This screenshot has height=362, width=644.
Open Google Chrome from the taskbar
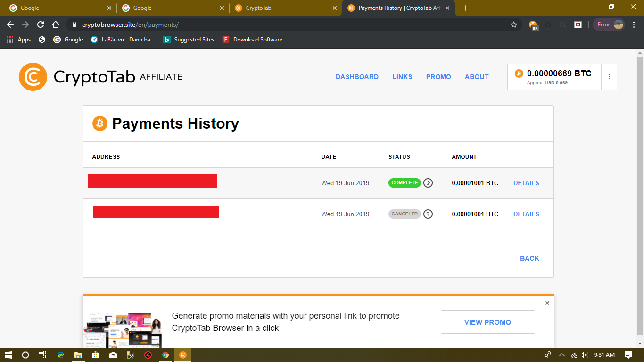[165, 355]
